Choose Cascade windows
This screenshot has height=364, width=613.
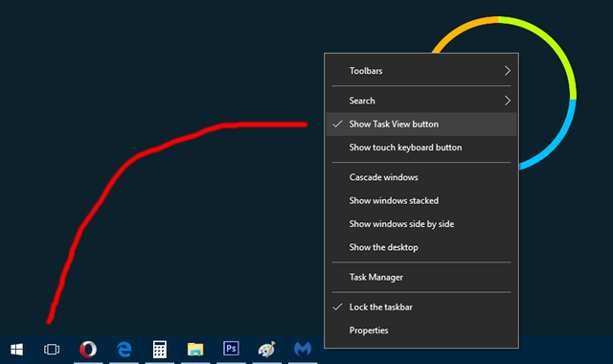click(x=421, y=177)
